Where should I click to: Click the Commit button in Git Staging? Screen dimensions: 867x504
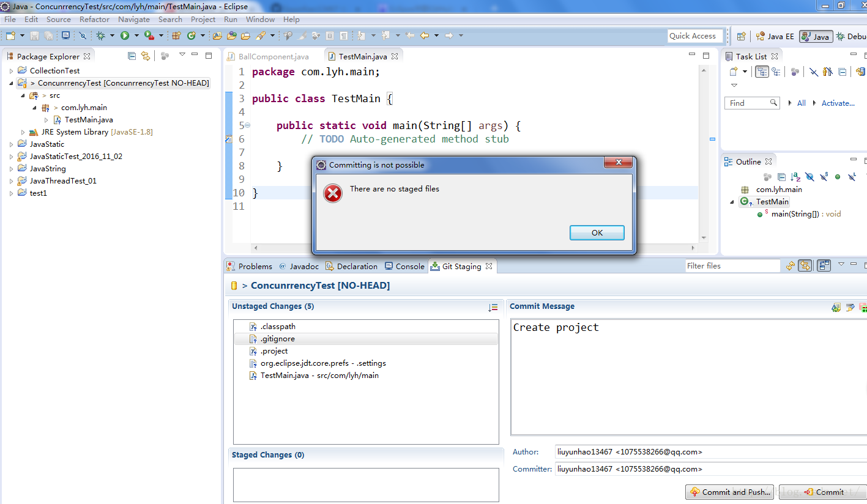click(x=823, y=492)
